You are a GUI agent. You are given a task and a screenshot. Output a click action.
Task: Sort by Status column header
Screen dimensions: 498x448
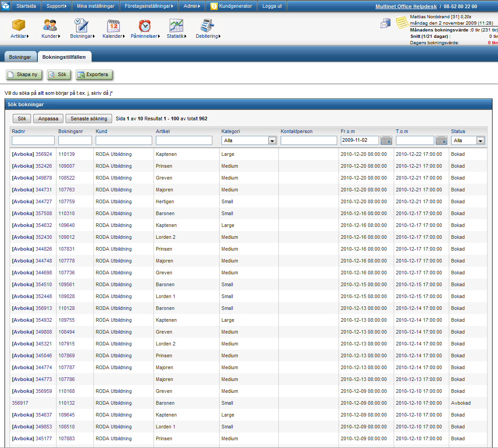point(458,131)
